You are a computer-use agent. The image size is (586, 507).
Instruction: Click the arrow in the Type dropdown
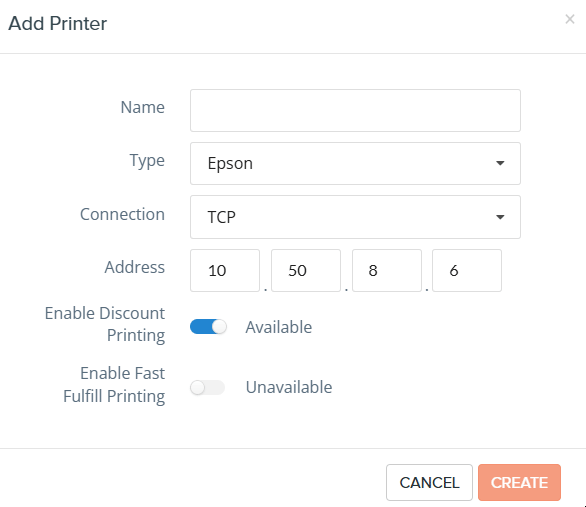coord(500,163)
